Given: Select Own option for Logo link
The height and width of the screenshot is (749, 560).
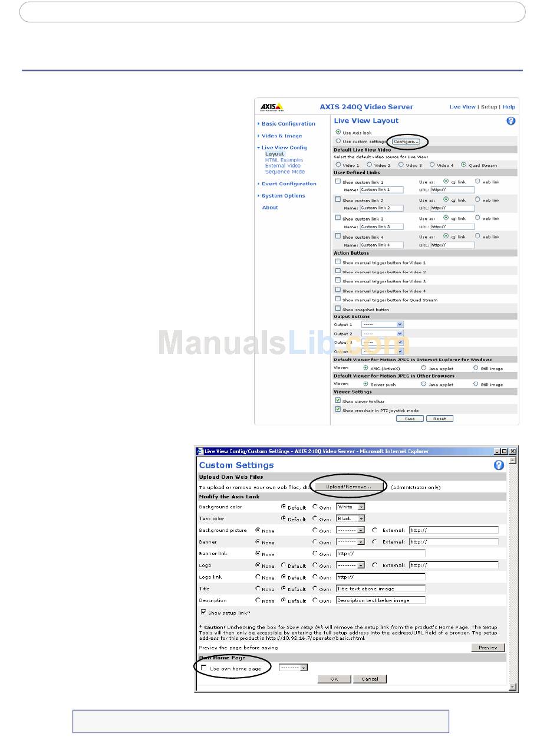Looking at the screenshot, I should [315, 577].
